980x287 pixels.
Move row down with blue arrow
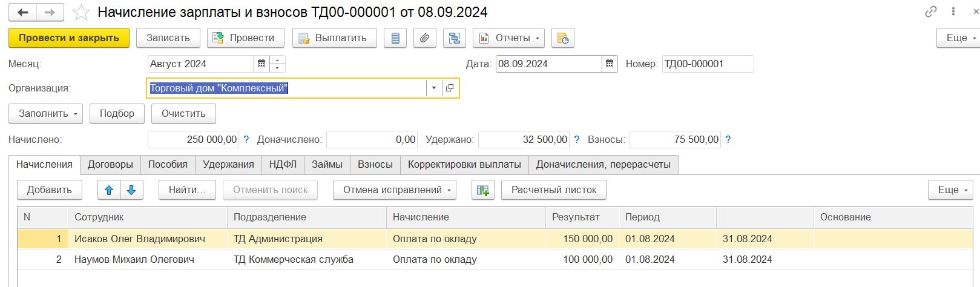[131, 190]
